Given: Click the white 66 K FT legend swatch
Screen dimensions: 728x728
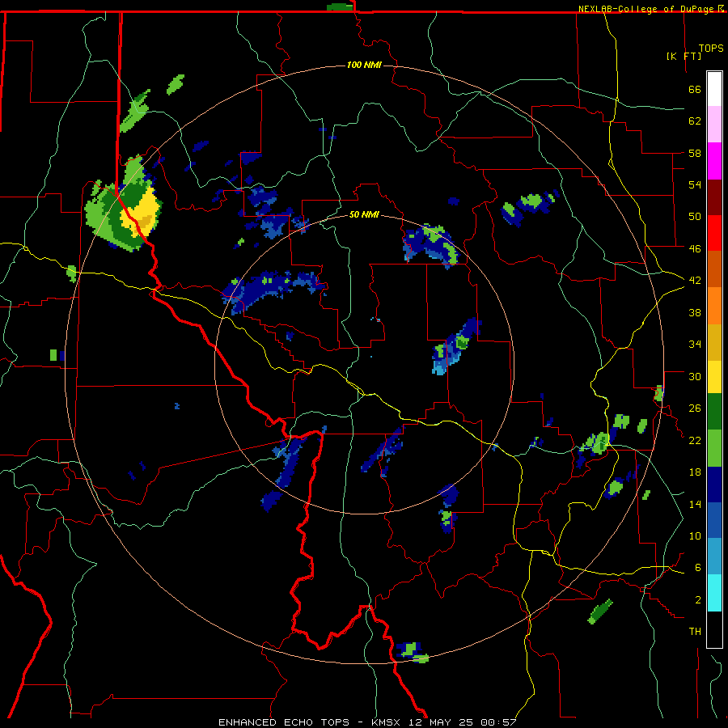Looking at the screenshot, I should [714, 89].
